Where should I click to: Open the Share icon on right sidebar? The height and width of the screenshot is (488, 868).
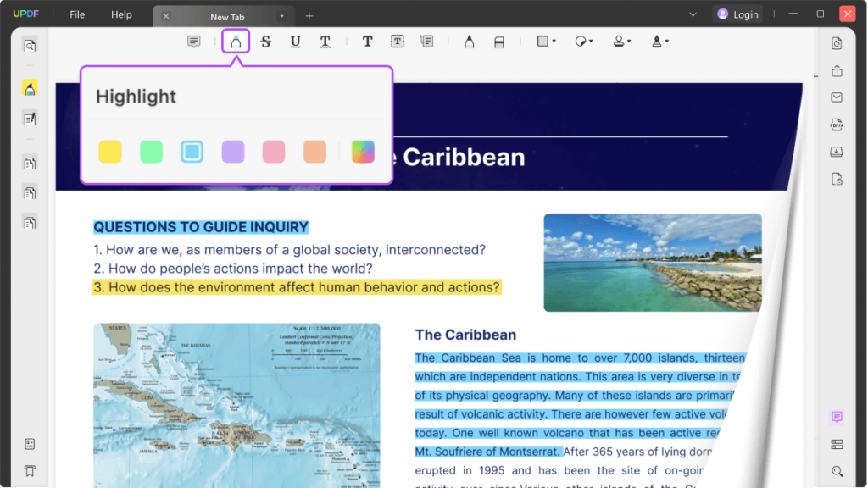[837, 72]
